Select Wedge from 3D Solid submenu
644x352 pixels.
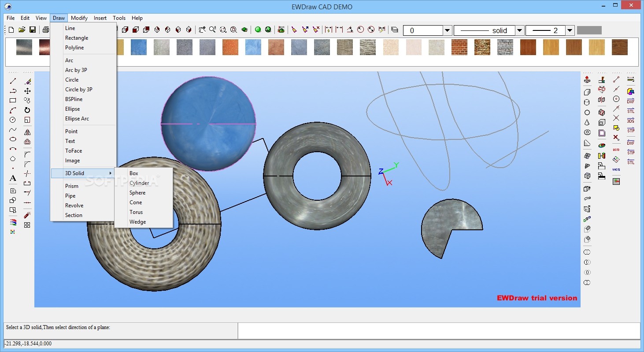pyautogui.click(x=138, y=222)
